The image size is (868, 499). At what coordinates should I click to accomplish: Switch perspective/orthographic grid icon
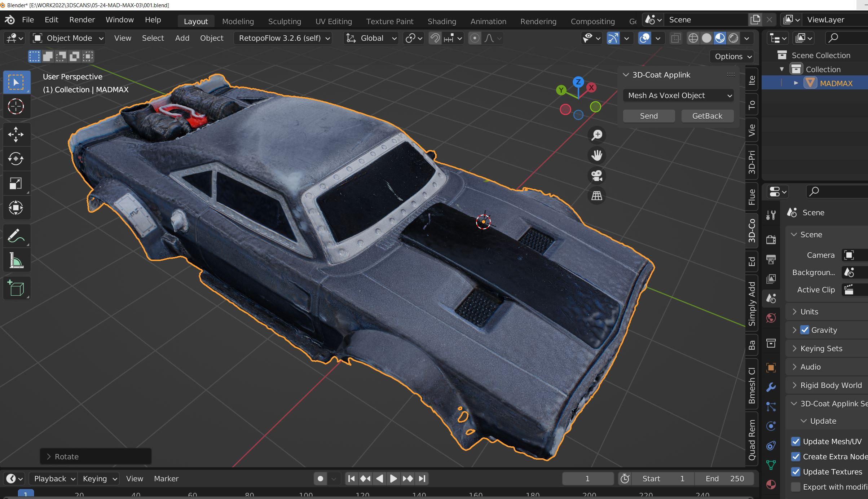[x=597, y=196]
